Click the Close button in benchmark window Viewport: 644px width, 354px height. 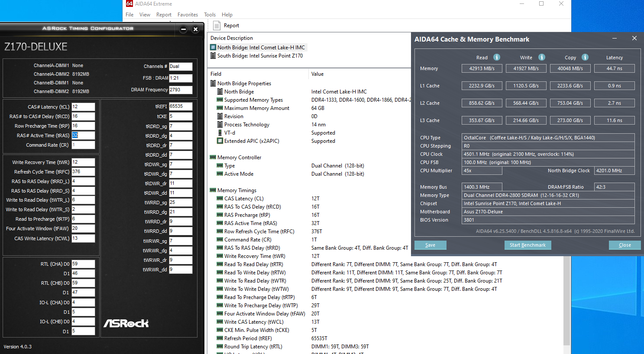click(x=625, y=245)
